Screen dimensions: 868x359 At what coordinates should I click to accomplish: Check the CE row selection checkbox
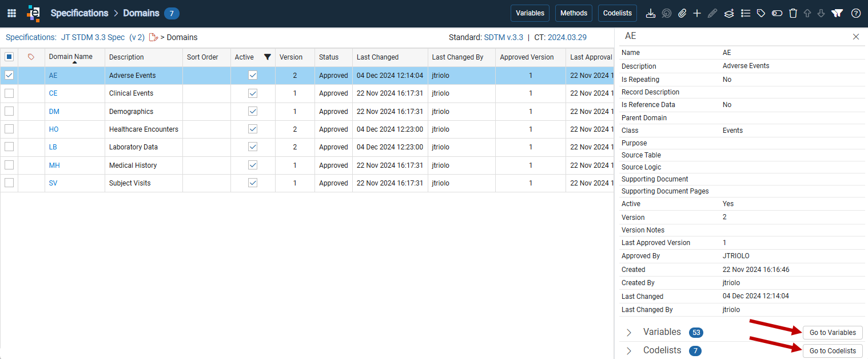[9, 93]
